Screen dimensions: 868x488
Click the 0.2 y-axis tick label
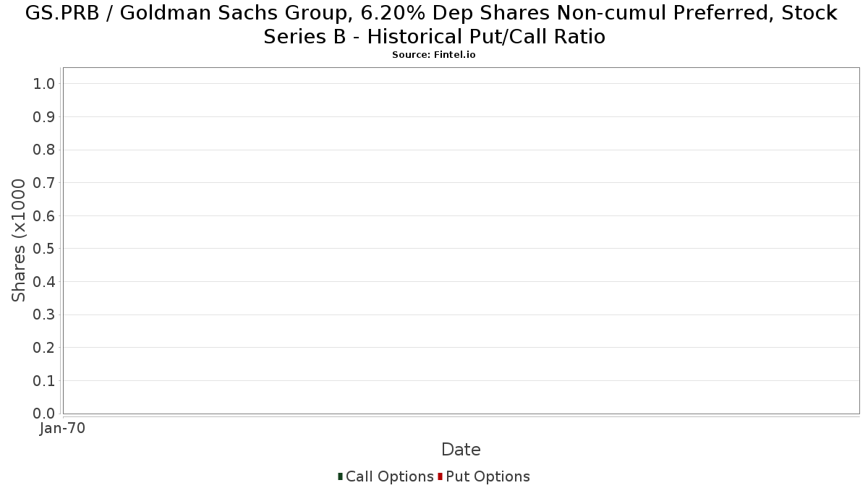pyautogui.click(x=44, y=348)
